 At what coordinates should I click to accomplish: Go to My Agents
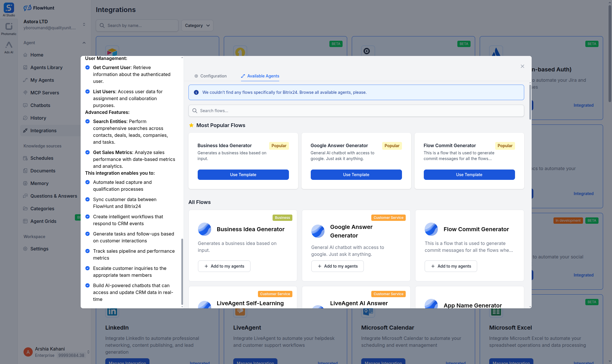42,80
